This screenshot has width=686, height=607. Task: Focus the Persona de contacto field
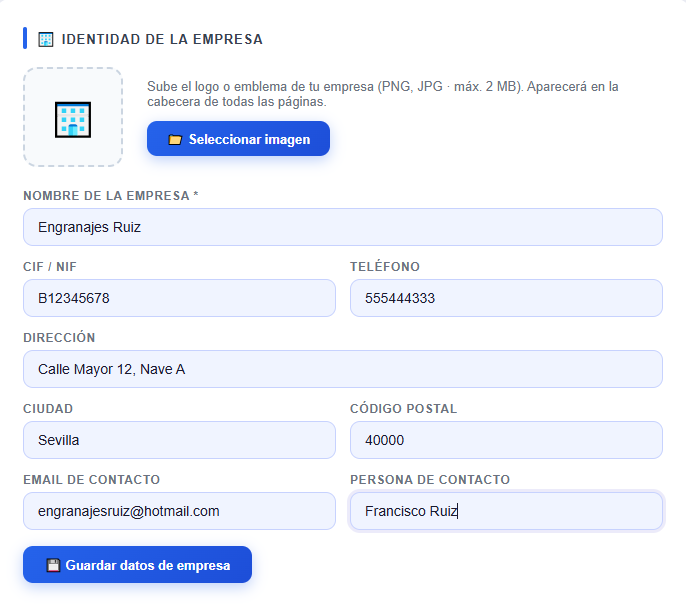[x=506, y=511]
